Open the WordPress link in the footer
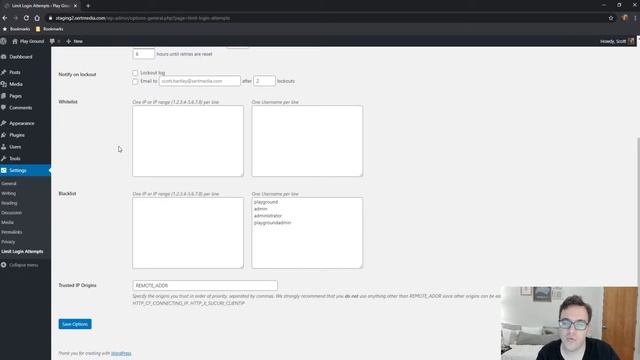Screen dimensions: 640x360 click(x=121, y=353)
